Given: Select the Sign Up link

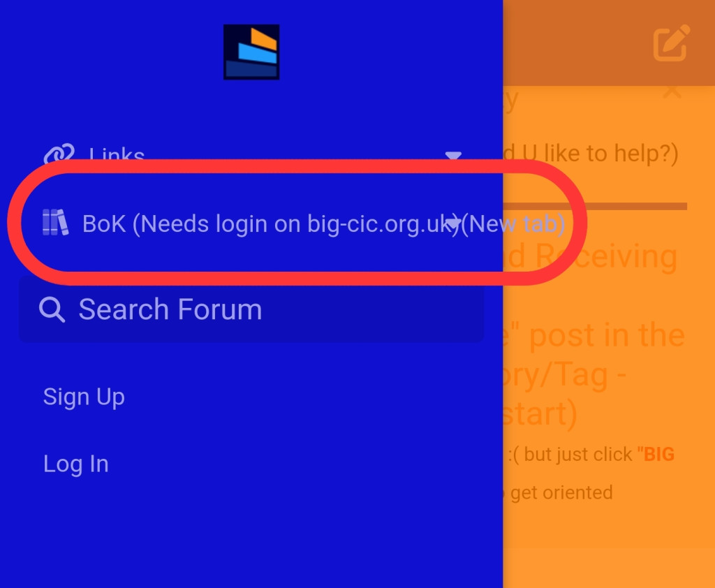Looking at the screenshot, I should tap(84, 397).
